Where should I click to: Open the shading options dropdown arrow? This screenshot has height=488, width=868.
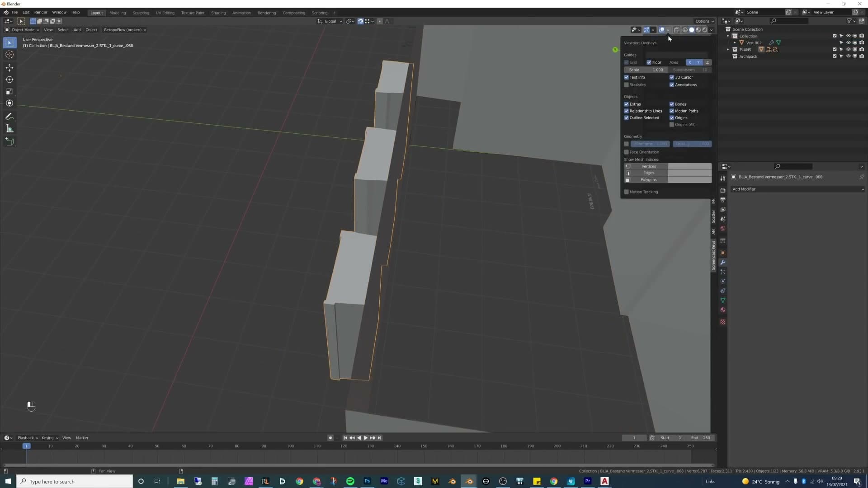point(711,30)
